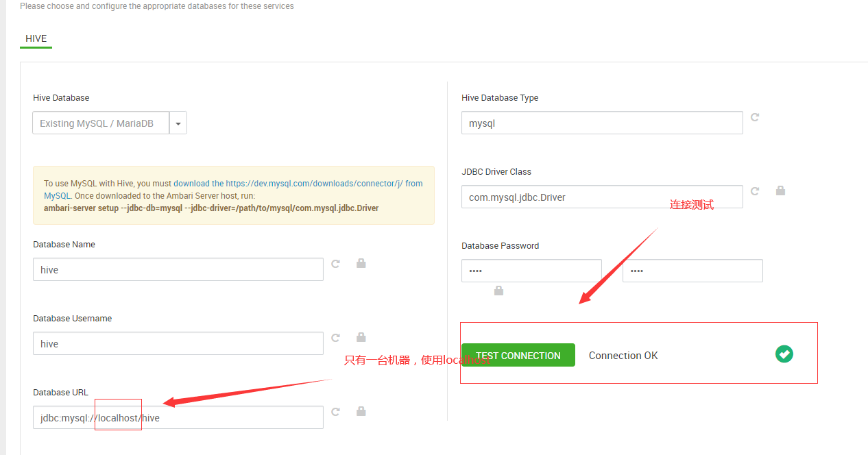The image size is (868, 455).
Task: Switch to the HIVE tab
Action: (36, 39)
